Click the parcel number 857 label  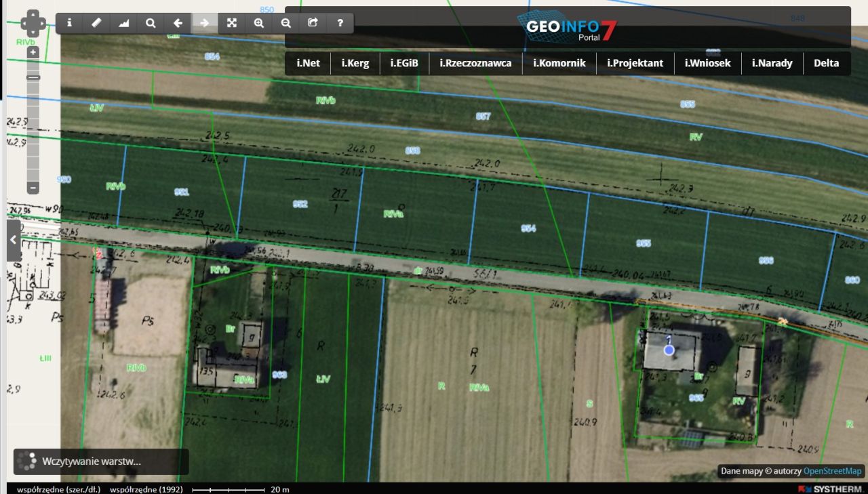(x=483, y=117)
